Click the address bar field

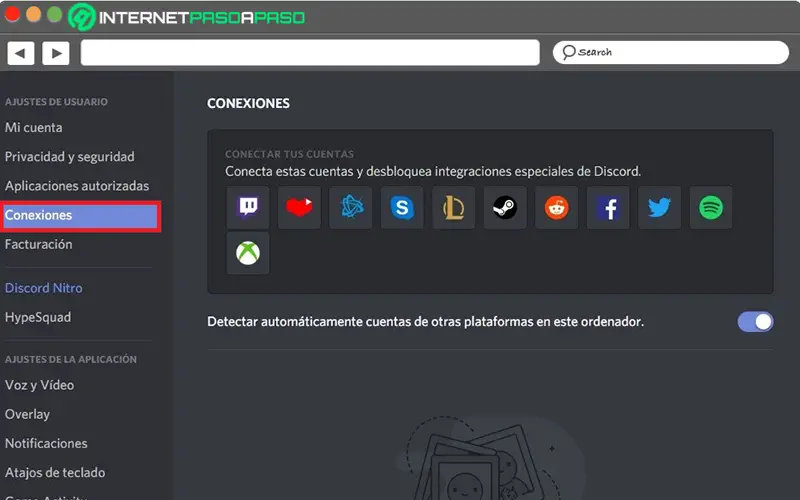(310, 53)
